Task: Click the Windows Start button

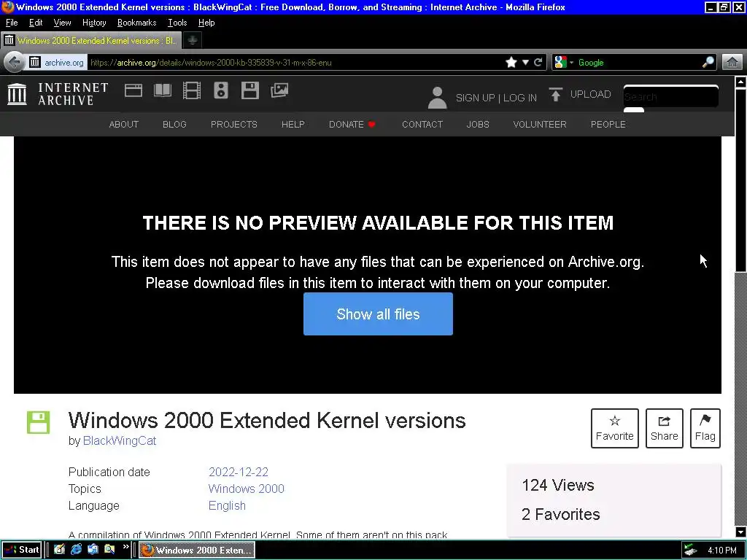Action: [21, 550]
